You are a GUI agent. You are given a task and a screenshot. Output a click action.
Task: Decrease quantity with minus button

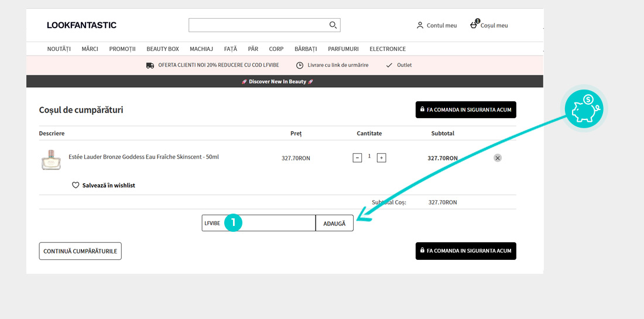click(357, 158)
